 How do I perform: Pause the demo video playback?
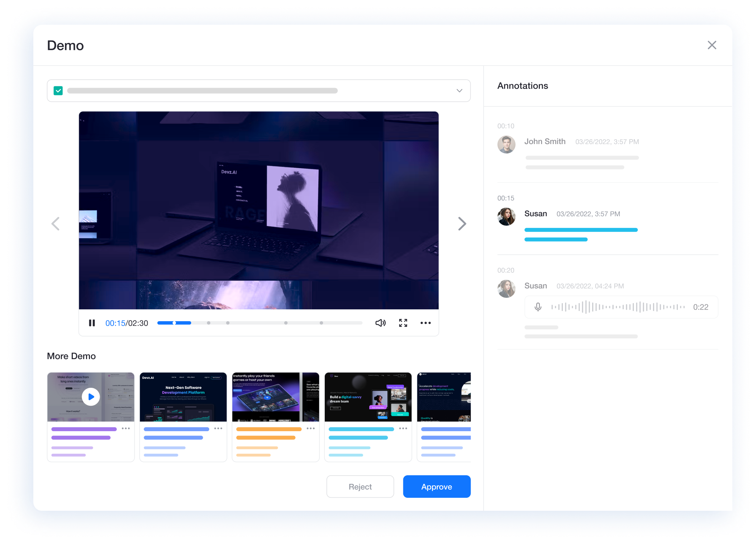tap(92, 323)
